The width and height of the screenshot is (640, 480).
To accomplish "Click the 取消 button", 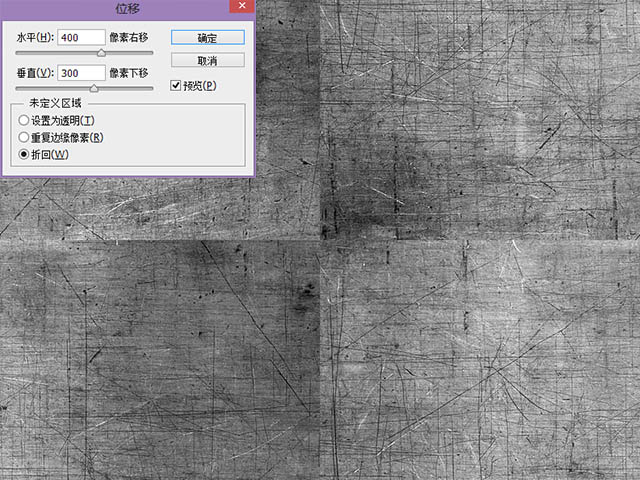I will click(x=207, y=61).
